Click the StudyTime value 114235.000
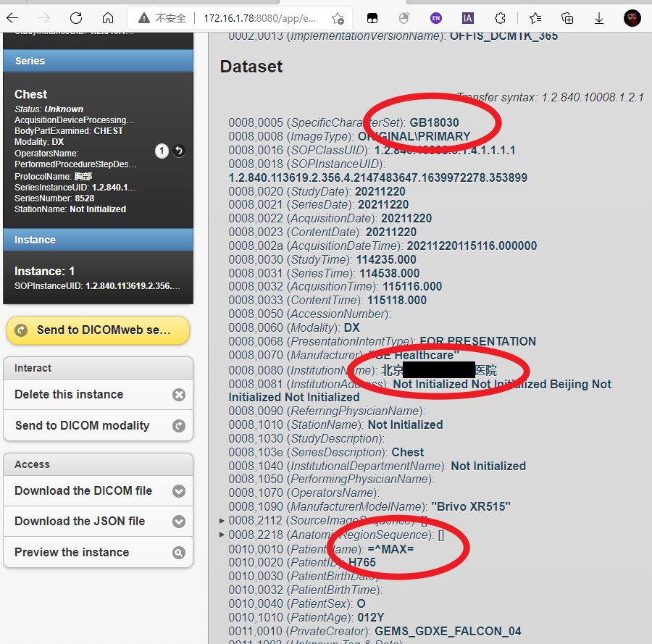The image size is (652, 644). pyautogui.click(x=386, y=259)
